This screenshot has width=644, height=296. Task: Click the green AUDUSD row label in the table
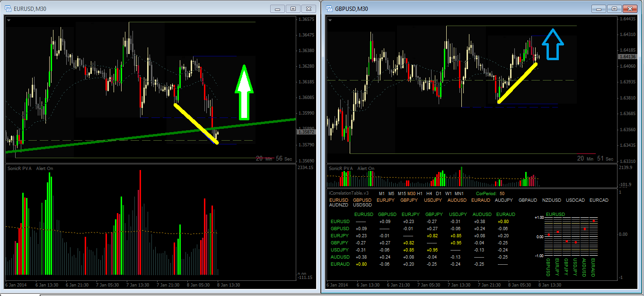[340, 257]
